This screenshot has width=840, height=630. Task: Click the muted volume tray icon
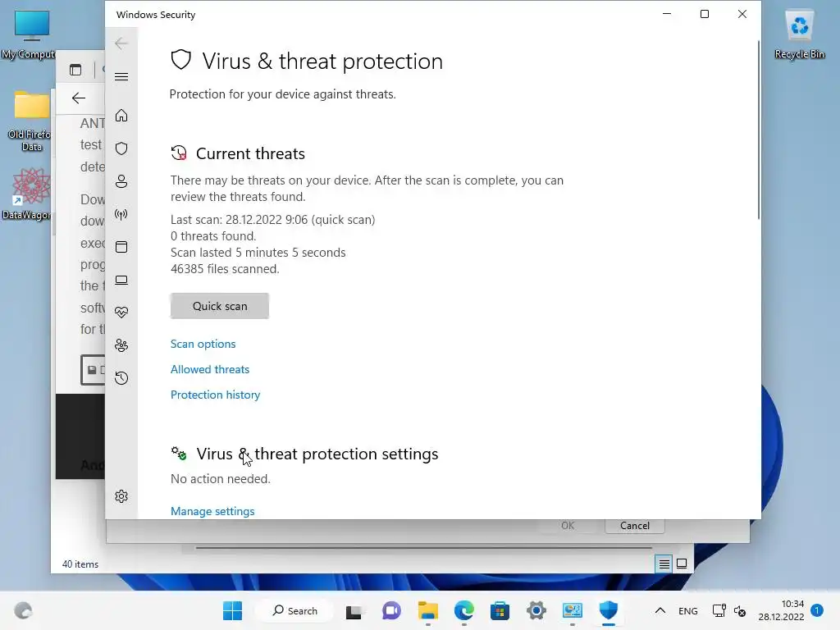(x=740, y=610)
